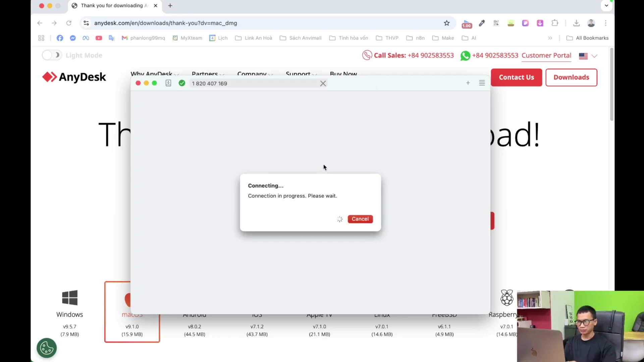Toggle the Light Mode switch
This screenshot has width=644, height=362.
click(52, 55)
